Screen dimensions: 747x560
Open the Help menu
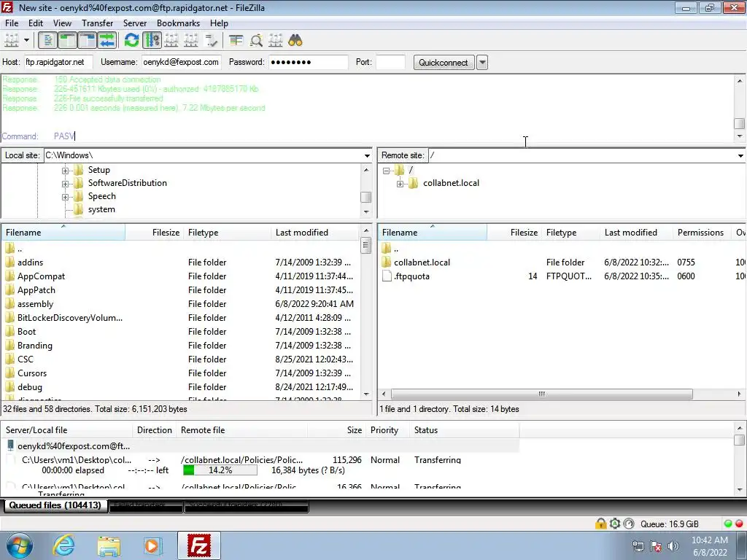pos(219,23)
